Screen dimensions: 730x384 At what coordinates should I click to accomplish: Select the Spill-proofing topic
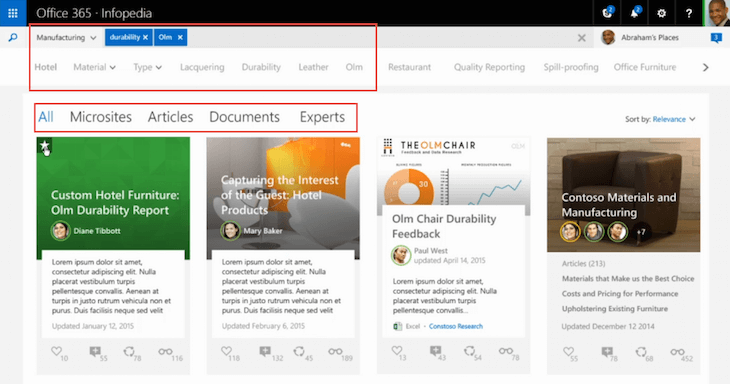pyautogui.click(x=571, y=67)
